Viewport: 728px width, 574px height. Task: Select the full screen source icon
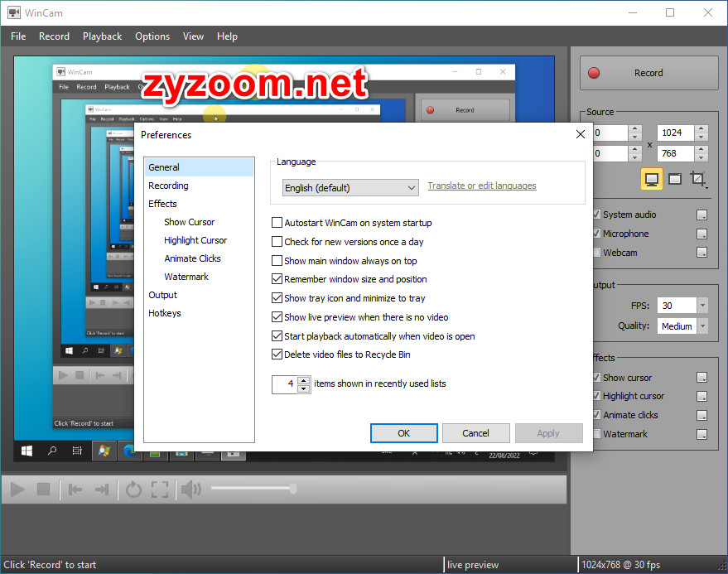[x=652, y=179]
